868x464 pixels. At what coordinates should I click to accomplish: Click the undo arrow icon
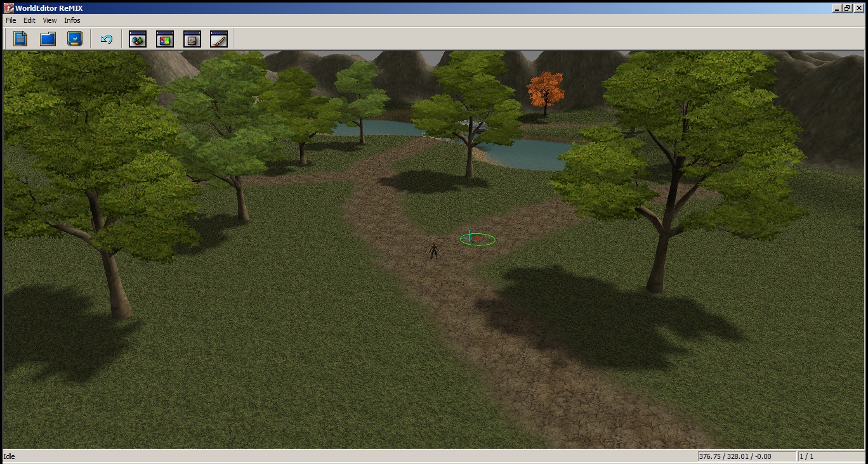point(106,39)
